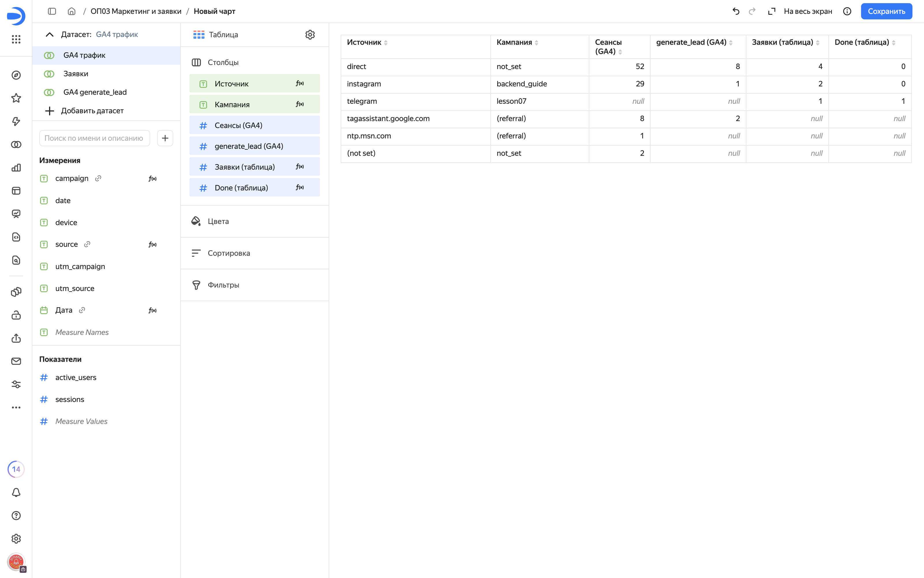
Task: Select the GA4 generate_lead dataset
Action: (106, 92)
